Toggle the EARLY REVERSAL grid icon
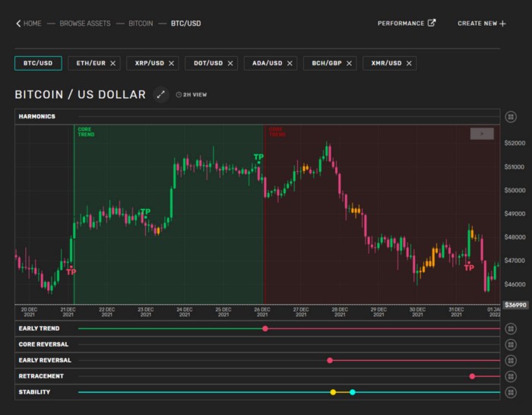 511,360
